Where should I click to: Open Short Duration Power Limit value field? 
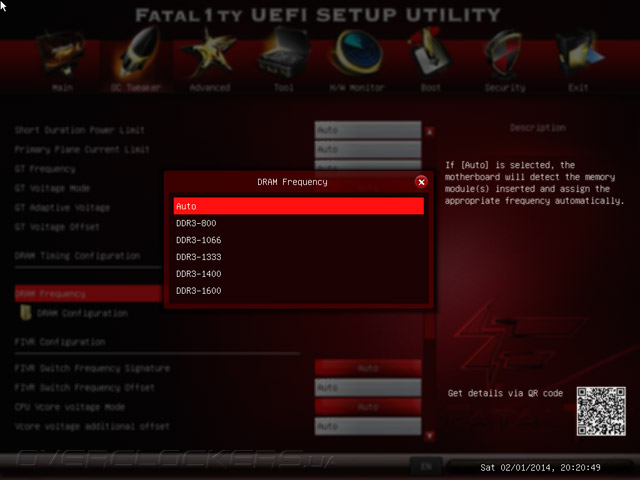tap(368, 130)
